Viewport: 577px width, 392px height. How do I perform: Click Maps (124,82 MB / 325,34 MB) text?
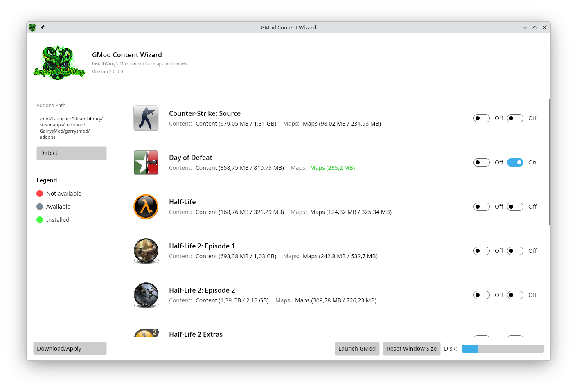tap(351, 212)
